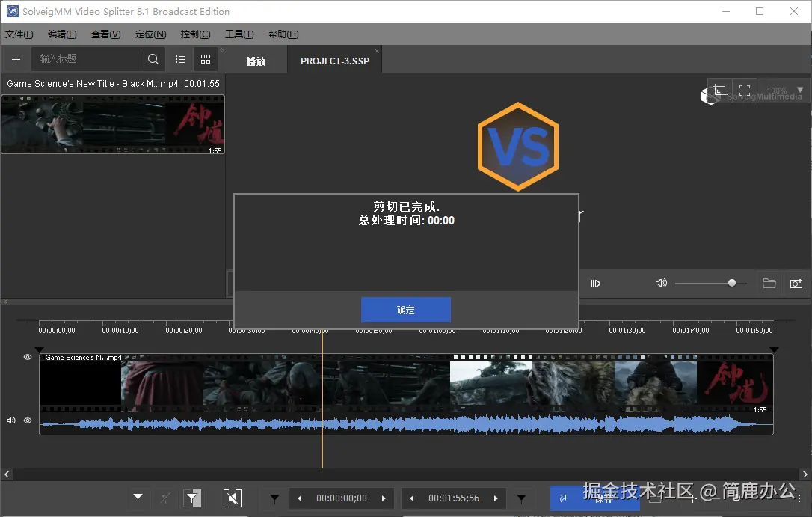Increase the end time 00:01:55;56
Screen dimensions: 812x517
(x=496, y=498)
